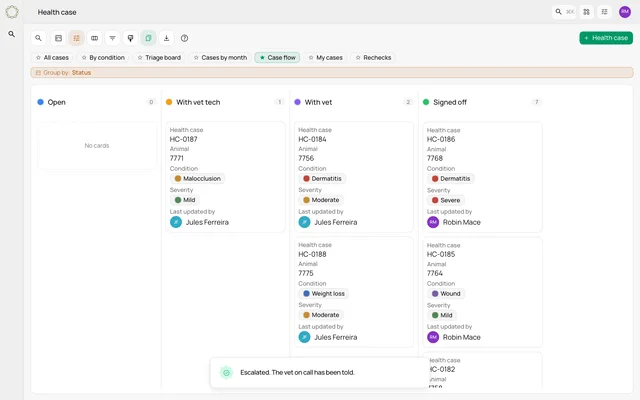This screenshot has width=640, height=400.
Task: Open the header list settings icon
Action: coord(604,12)
